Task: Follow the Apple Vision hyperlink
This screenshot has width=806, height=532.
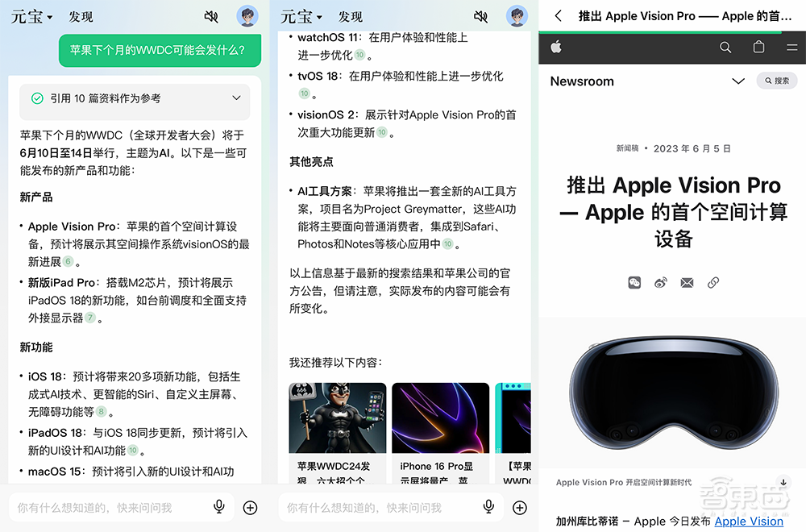Action: coord(750,522)
